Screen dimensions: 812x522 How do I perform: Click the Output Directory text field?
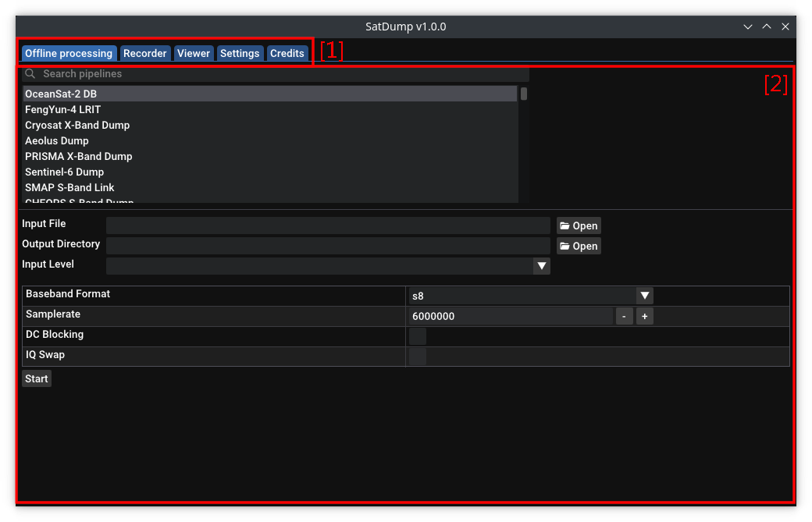[328, 246]
